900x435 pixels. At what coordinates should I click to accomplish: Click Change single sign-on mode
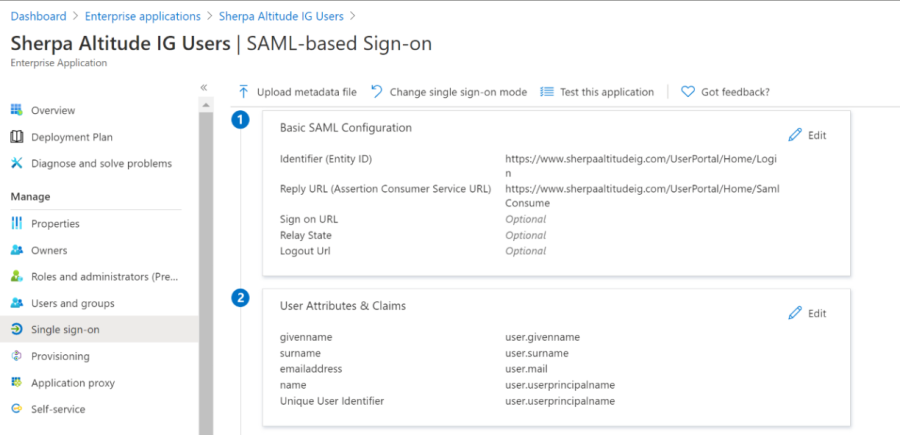pos(449,92)
